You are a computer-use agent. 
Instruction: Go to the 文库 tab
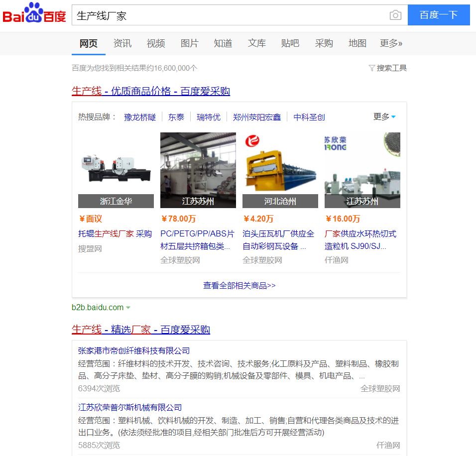pyautogui.click(x=256, y=43)
